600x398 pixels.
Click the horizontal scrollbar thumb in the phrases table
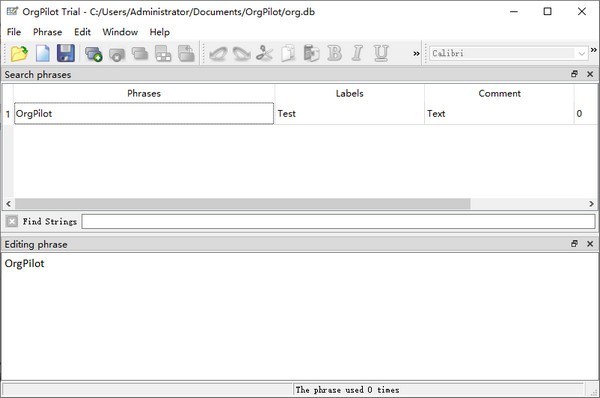243,204
